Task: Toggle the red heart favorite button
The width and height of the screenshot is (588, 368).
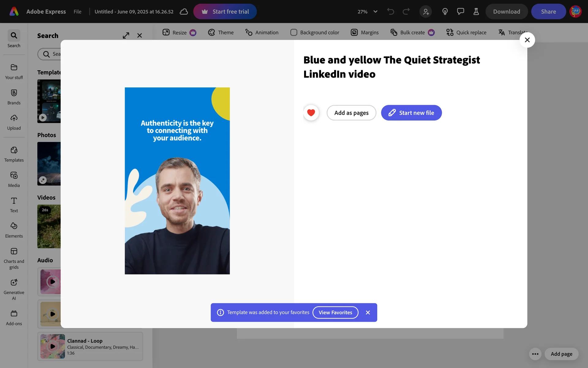Action: [311, 113]
